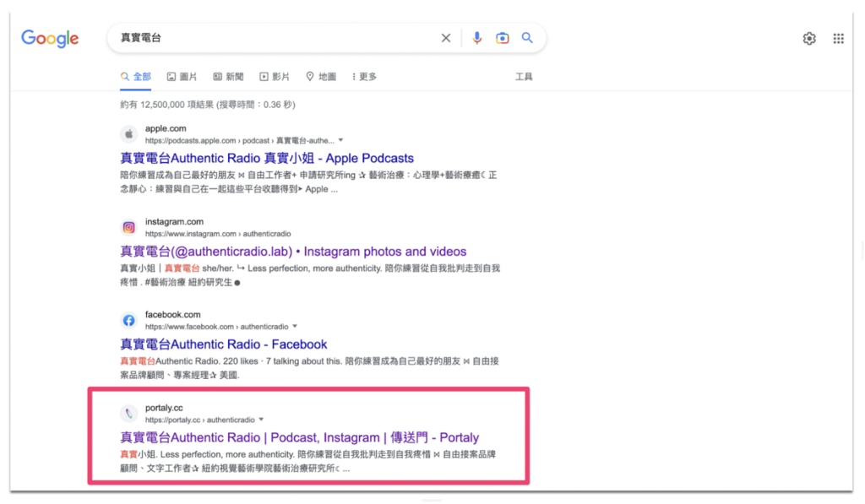Switch to the 新聞 tab

point(228,77)
